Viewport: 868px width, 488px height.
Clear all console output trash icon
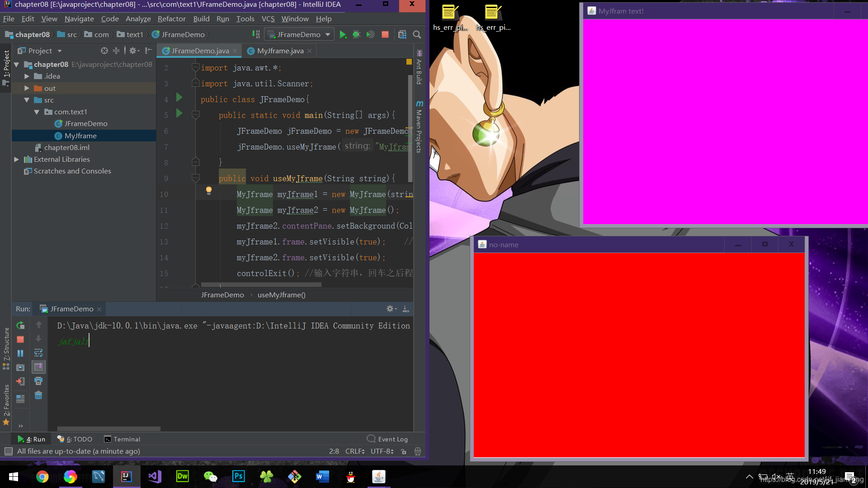pos(38,395)
